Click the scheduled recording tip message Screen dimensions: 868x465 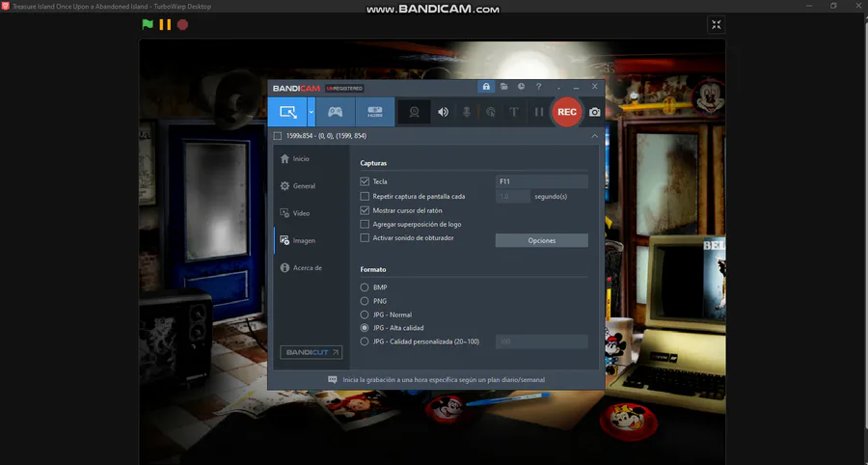(x=444, y=380)
